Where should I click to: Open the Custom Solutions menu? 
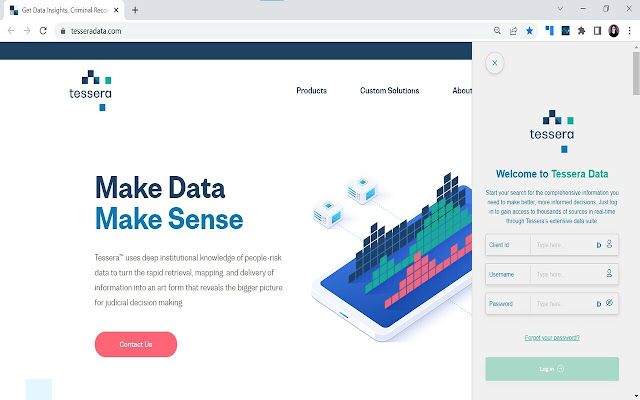[389, 91]
